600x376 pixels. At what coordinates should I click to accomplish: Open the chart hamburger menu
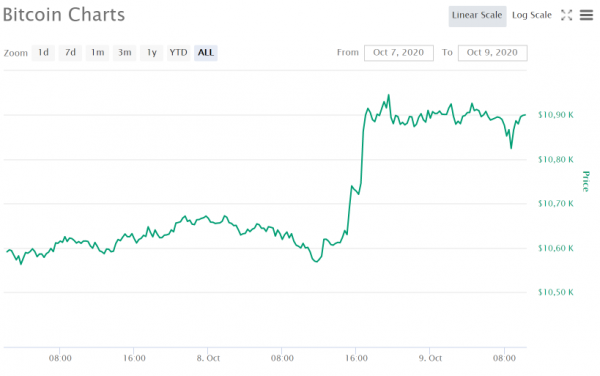point(586,15)
